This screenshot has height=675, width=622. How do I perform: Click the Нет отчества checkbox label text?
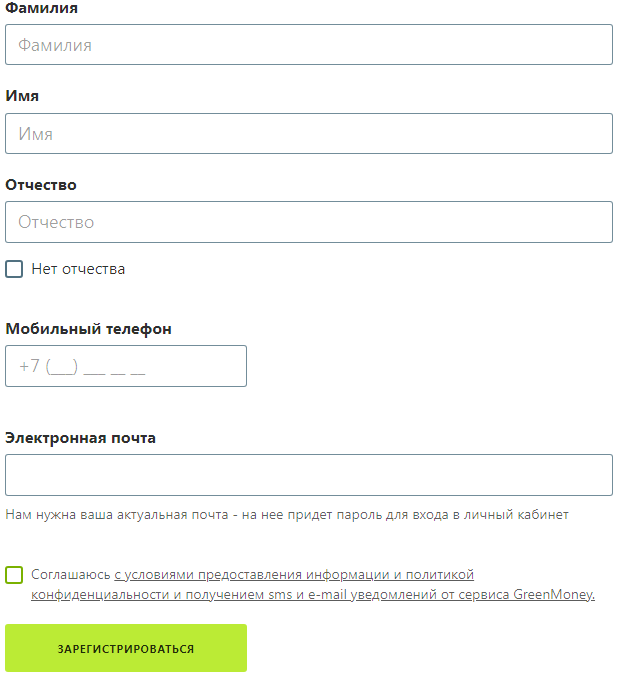78,269
